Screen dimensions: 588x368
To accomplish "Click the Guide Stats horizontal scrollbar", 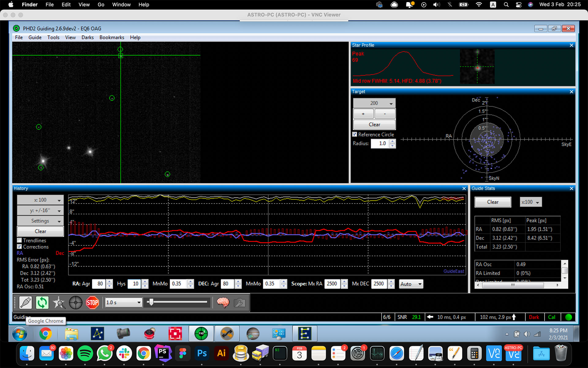I will point(518,285).
